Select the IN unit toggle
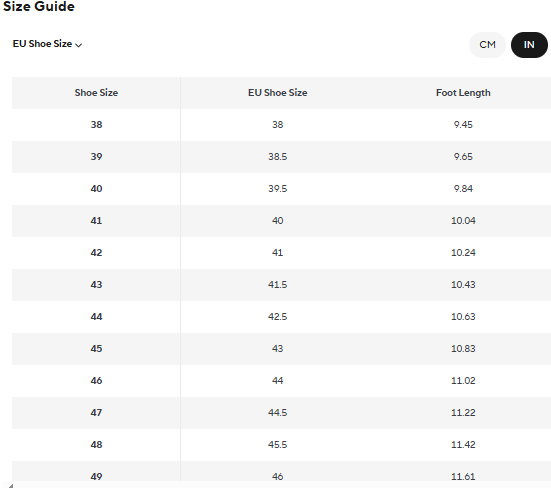551x488 pixels. [x=529, y=45]
